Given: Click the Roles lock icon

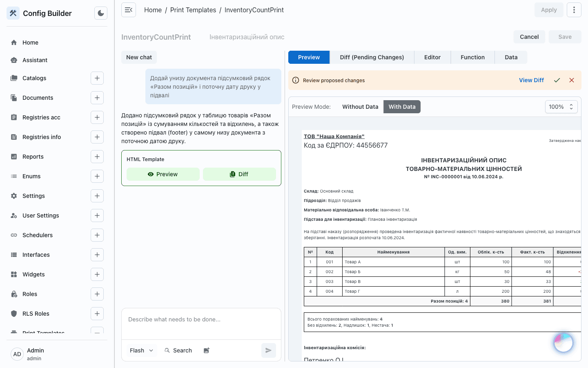Looking at the screenshot, I should tap(14, 294).
